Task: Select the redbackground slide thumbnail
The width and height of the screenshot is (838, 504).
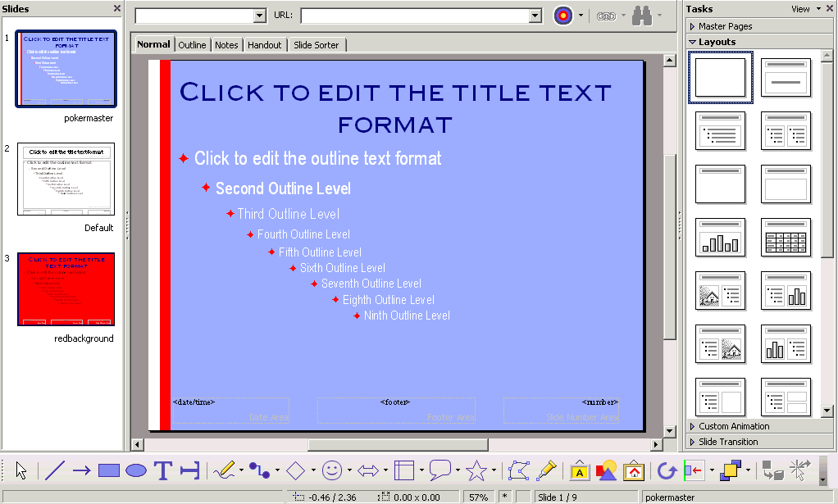Action: (x=66, y=288)
